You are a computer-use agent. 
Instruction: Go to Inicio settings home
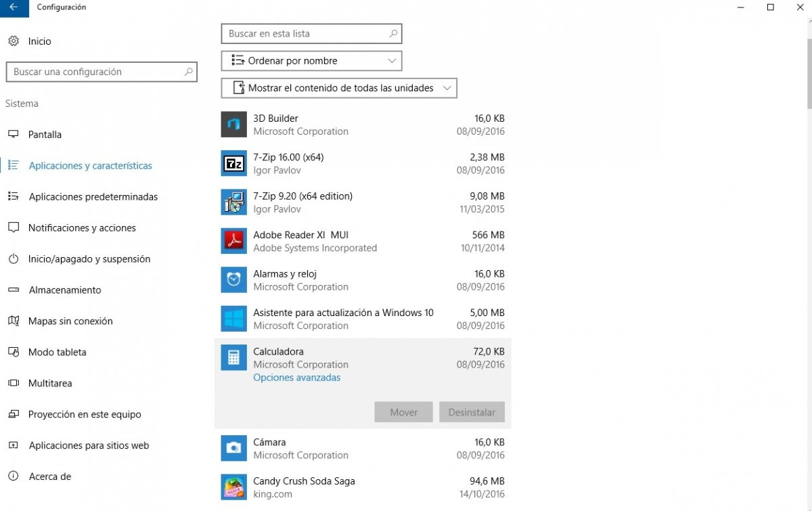39,41
